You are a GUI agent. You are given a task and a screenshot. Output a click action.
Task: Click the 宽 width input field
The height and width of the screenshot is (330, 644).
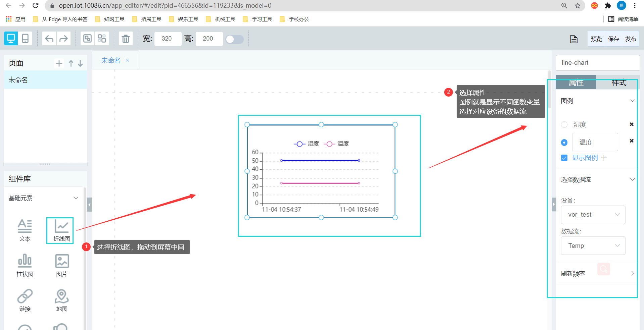pos(168,39)
